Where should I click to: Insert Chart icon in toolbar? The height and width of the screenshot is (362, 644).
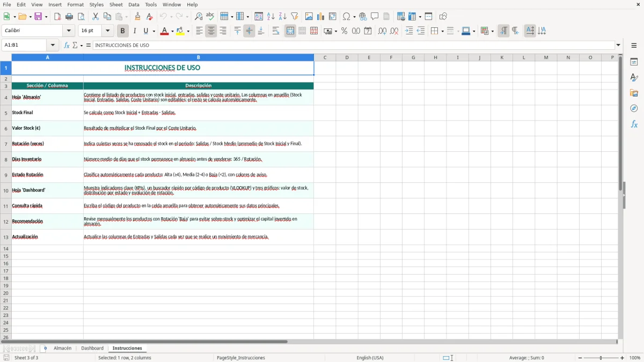coord(321,17)
